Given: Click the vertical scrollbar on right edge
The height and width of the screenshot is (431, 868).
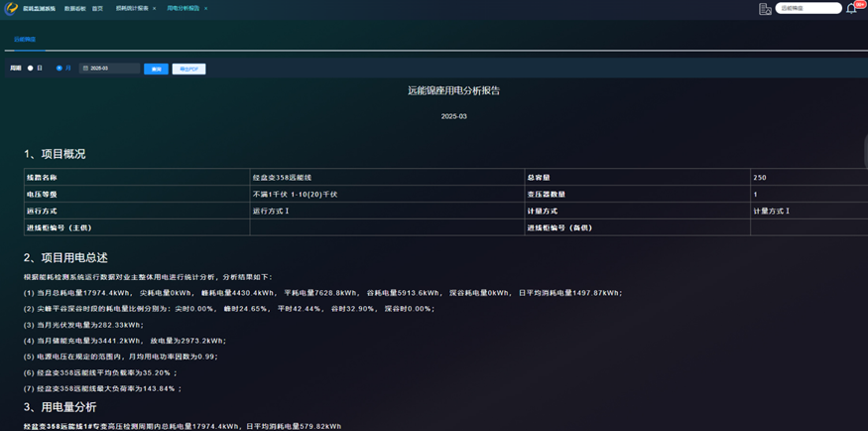Looking at the screenshot, I should point(865,151).
